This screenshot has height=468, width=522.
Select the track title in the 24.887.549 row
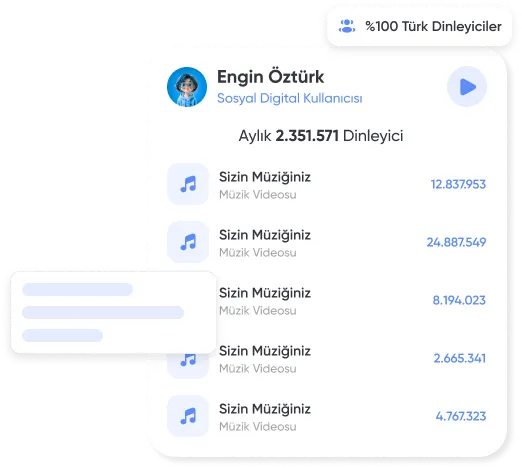pos(265,235)
